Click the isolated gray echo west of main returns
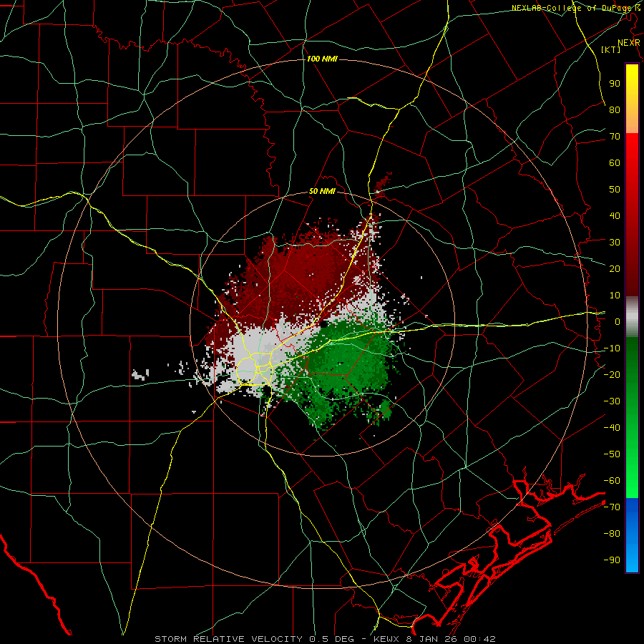The image size is (644, 644). (x=140, y=374)
